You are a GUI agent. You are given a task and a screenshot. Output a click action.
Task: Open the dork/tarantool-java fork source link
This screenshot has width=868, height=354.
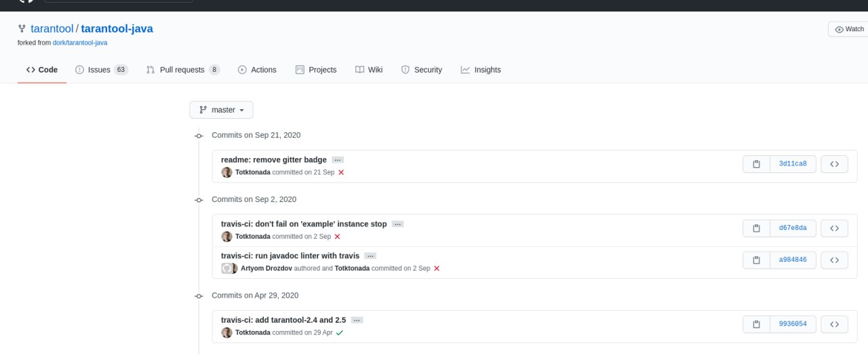[80, 43]
